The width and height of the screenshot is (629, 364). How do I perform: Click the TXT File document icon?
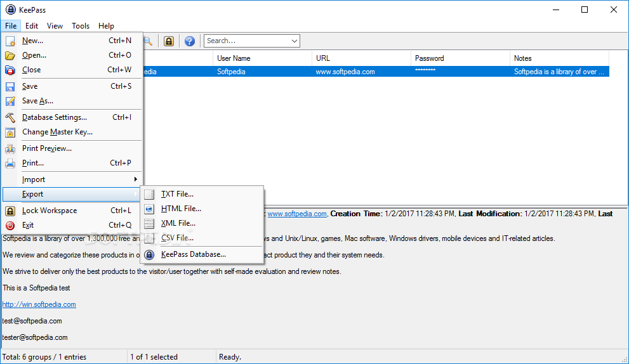tap(149, 195)
